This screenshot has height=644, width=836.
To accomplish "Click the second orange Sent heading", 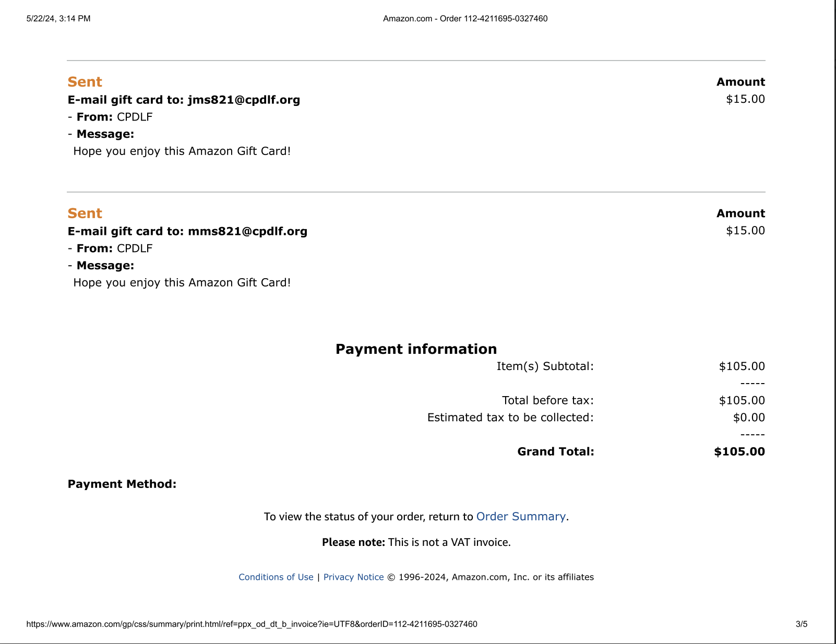I will pos(85,213).
